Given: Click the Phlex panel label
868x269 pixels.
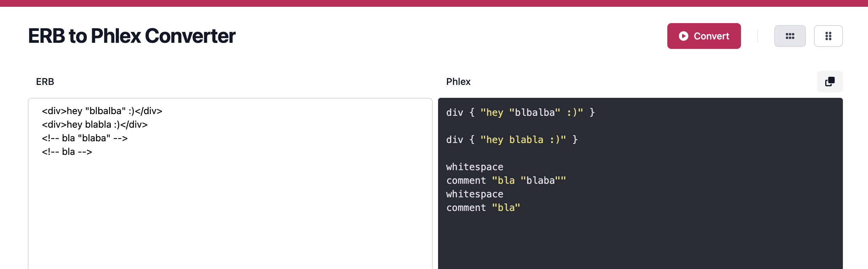Looking at the screenshot, I should [458, 82].
